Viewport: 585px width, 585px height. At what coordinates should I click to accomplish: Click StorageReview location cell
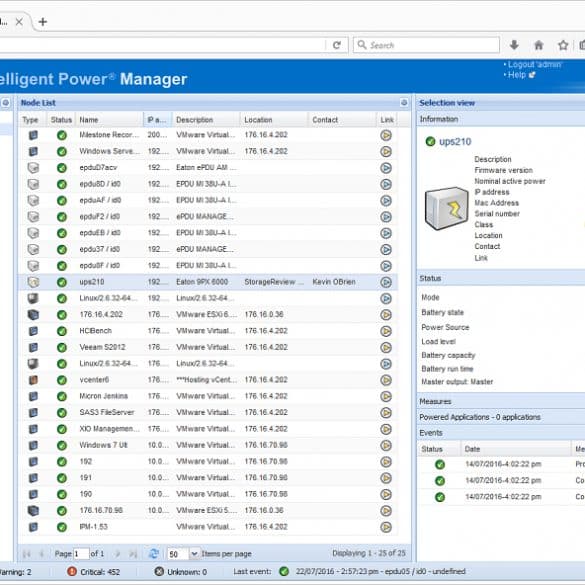pos(274,282)
